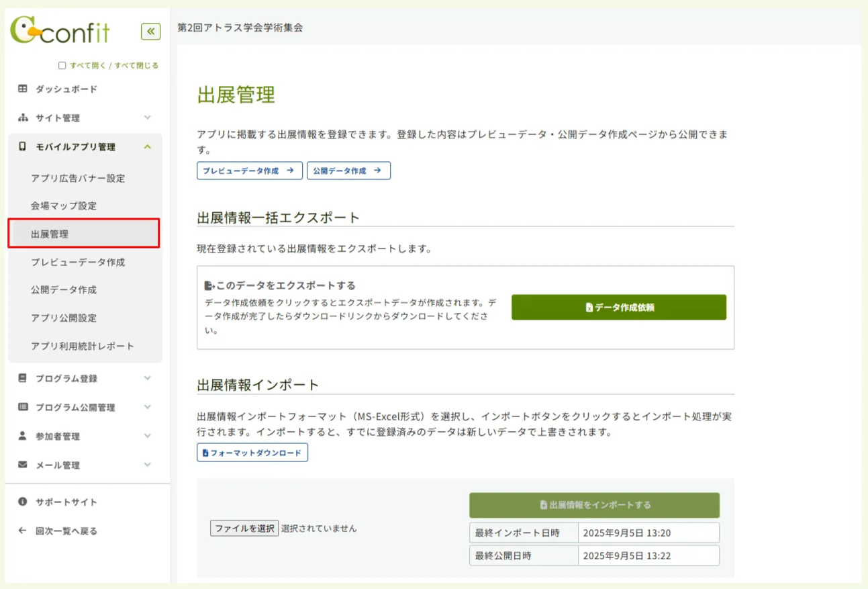Click the participant management person icon

point(23,436)
